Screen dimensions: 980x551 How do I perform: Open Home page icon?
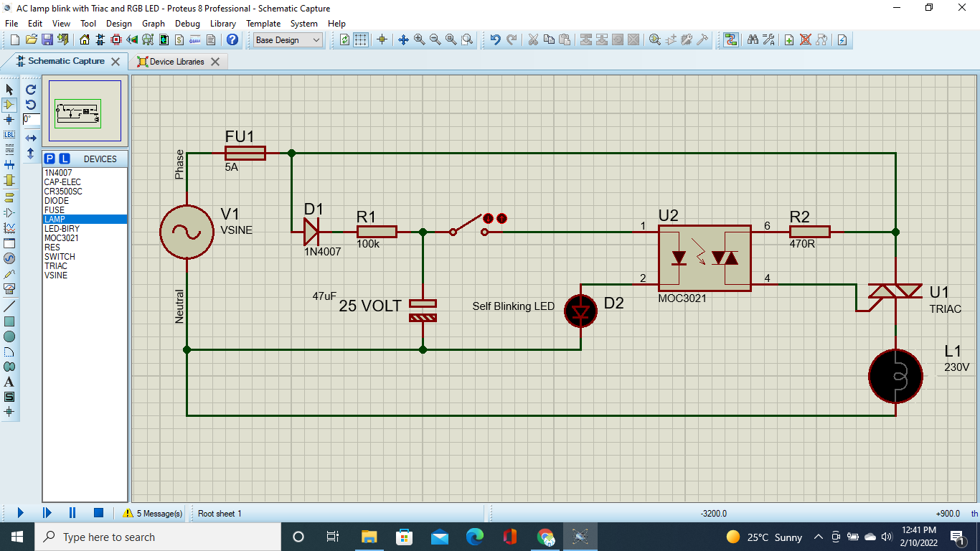[x=85, y=39]
